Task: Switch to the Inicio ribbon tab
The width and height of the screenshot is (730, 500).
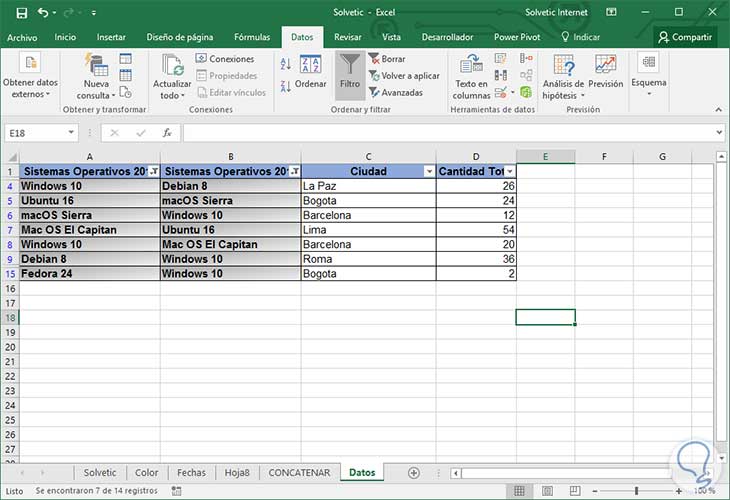Action: tap(65, 37)
